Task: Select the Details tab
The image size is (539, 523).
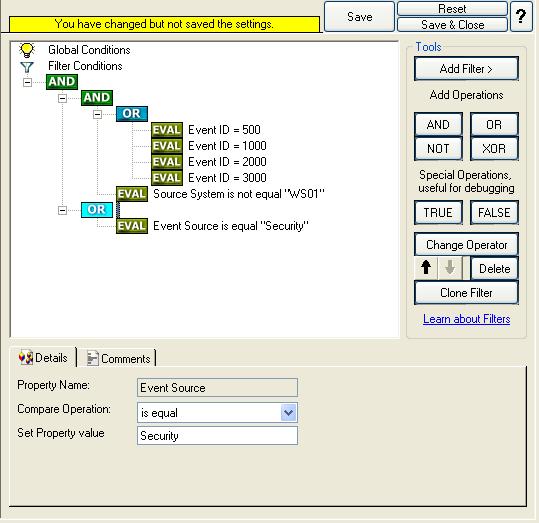Action: click(43, 358)
